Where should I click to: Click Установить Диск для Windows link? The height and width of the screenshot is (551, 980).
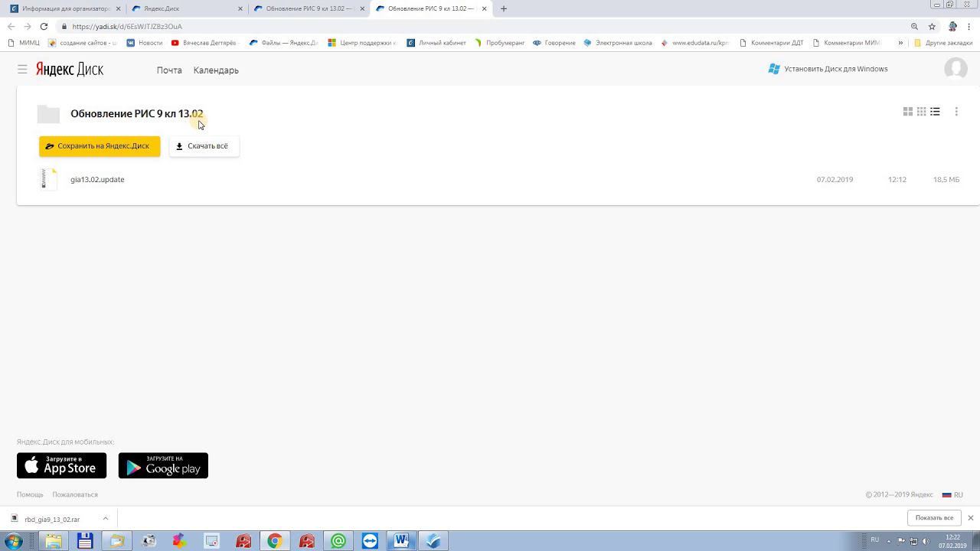click(828, 69)
